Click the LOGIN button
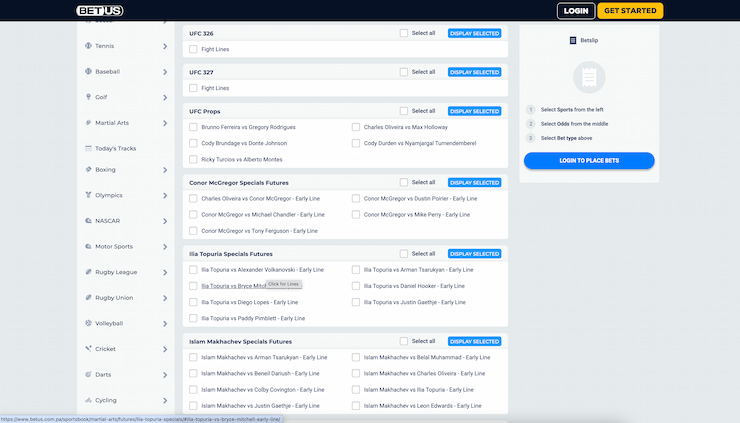Screen dimensions: 740x423 point(576,11)
